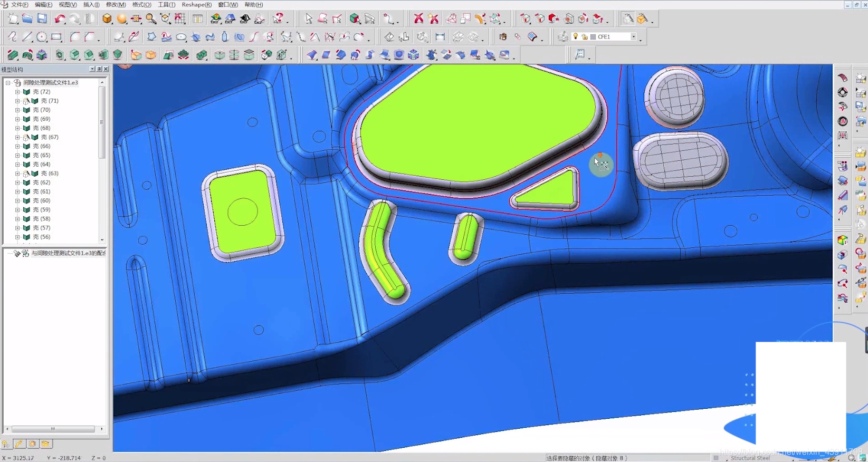Select the orange sphere render icon
This screenshot has height=462, width=868.
[122, 19]
